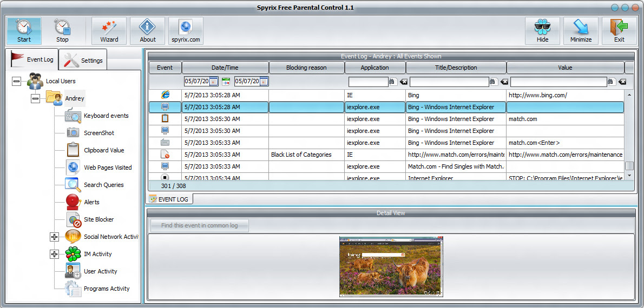Collapse the Andrey user node
This screenshot has width=644, height=308.
point(36,99)
